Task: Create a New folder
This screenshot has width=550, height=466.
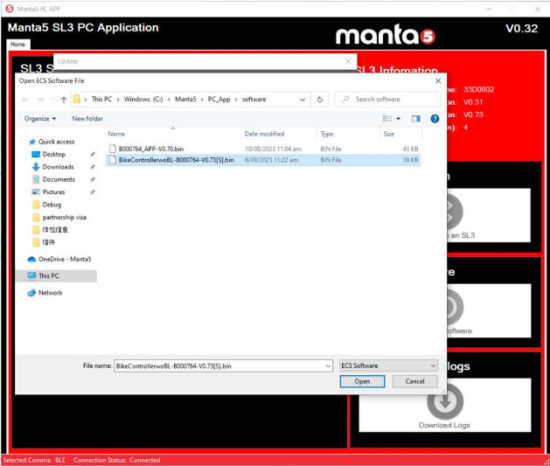Action: tap(87, 119)
